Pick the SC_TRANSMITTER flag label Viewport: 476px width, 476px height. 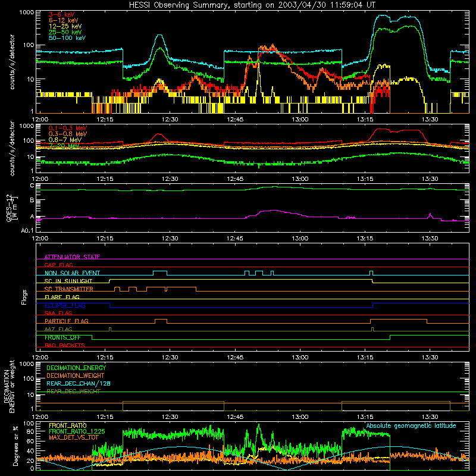(69, 289)
